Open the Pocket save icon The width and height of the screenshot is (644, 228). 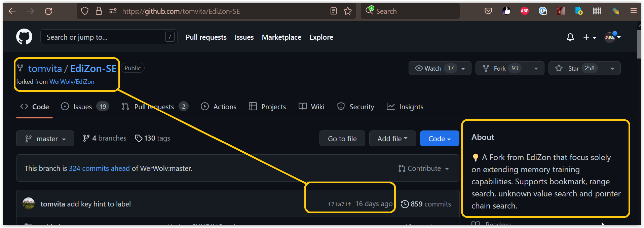(x=488, y=11)
